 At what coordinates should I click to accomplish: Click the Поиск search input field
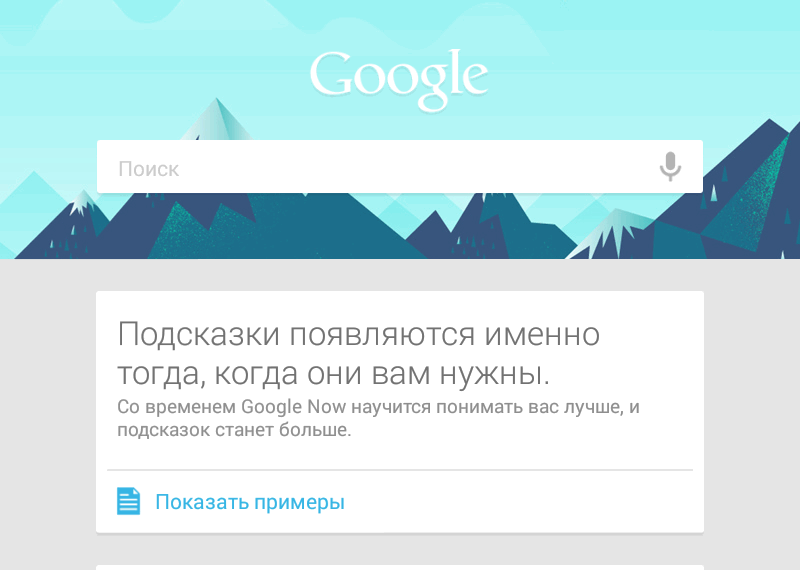[x=400, y=166]
